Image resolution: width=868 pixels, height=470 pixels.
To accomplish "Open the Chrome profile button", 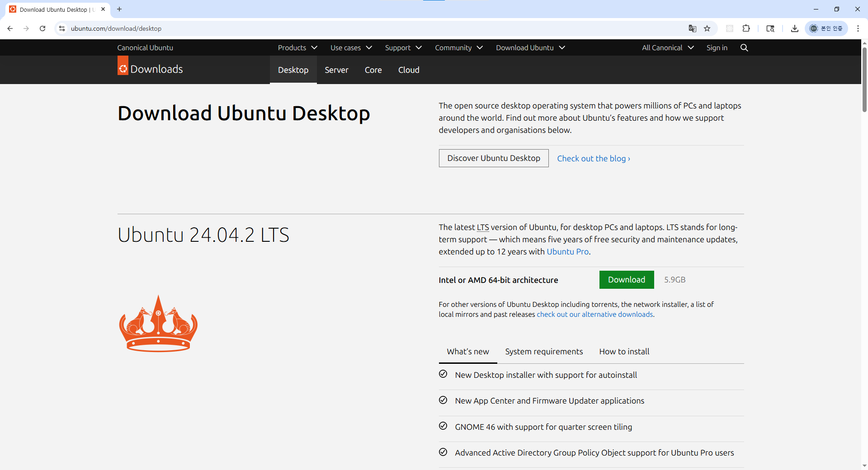I will coord(826,28).
